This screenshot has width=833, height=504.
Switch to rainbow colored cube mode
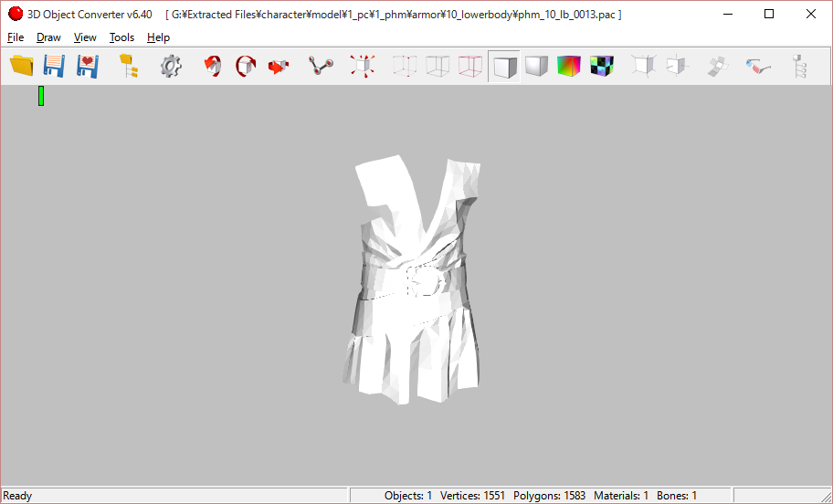[569, 66]
